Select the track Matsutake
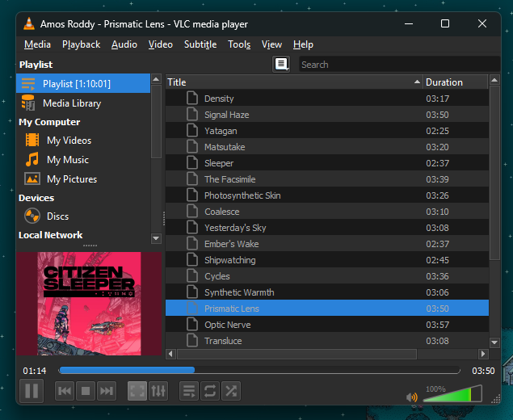The image size is (513, 420). (x=327, y=147)
